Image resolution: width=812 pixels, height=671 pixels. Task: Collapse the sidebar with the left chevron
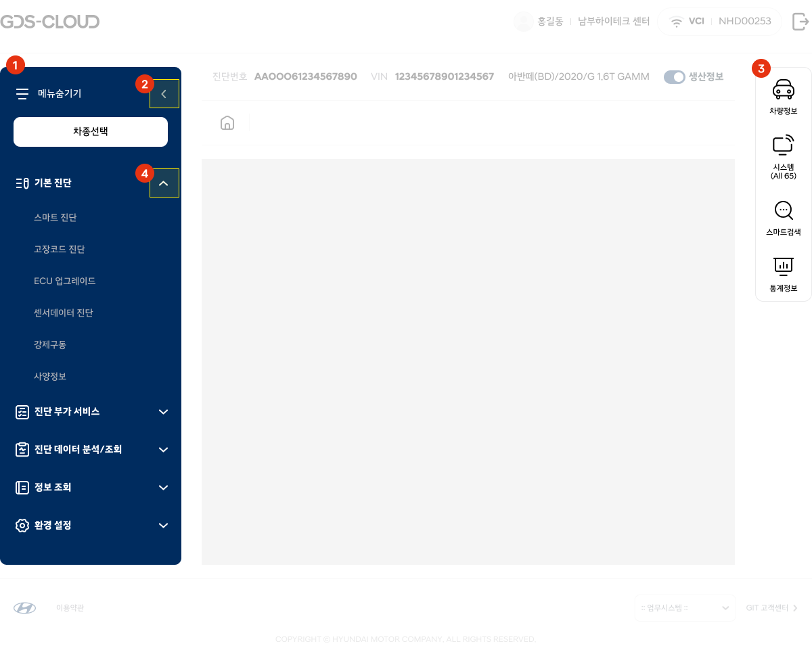[x=164, y=94]
